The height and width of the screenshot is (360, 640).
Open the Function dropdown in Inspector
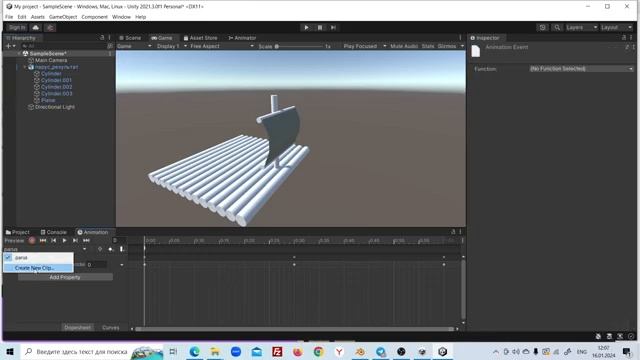[581, 69]
